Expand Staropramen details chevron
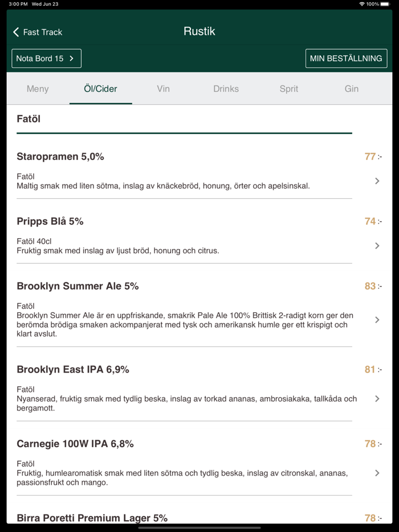This screenshot has height=532, width=399. coord(377,181)
